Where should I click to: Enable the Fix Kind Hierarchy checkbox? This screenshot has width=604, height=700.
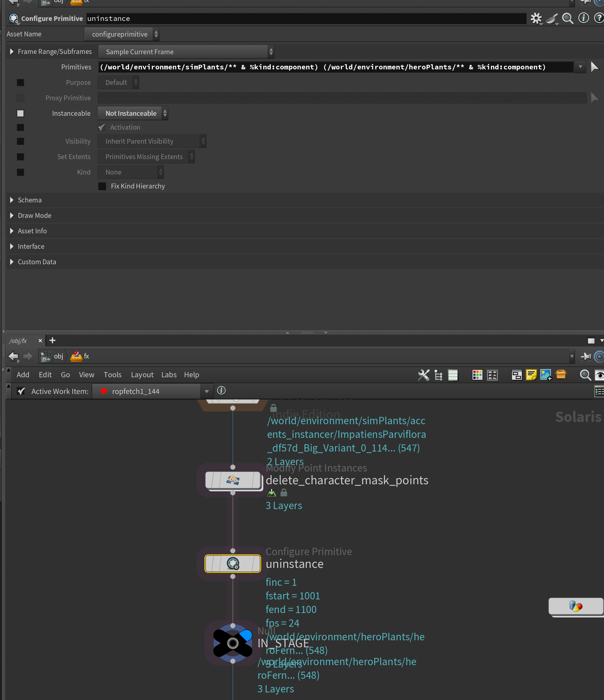(x=102, y=186)
